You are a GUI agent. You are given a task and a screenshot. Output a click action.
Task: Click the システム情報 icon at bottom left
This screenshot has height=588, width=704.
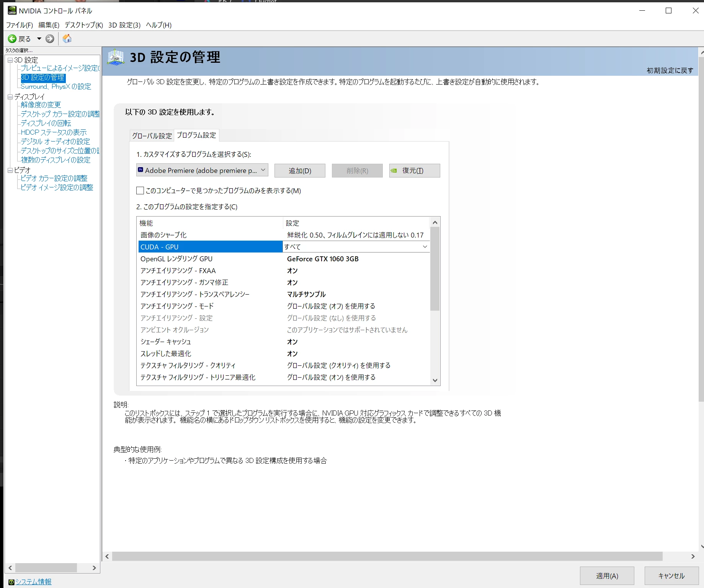pos(11,582)
